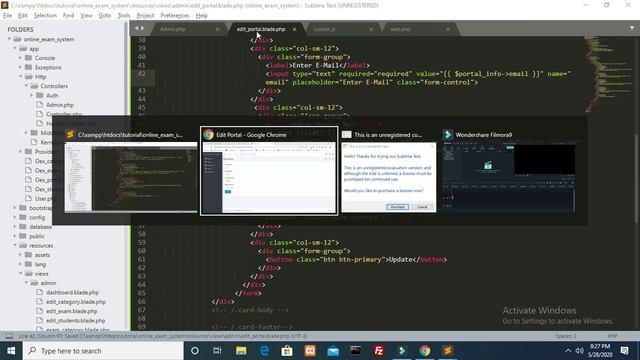Close the custom.js tab
The width and height of the screenshot is (640, 360).
click(x=371, y=29)
